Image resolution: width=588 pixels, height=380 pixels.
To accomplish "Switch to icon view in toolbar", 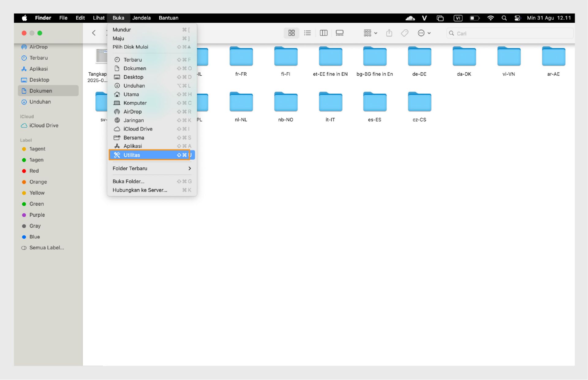I will point(291,33).
